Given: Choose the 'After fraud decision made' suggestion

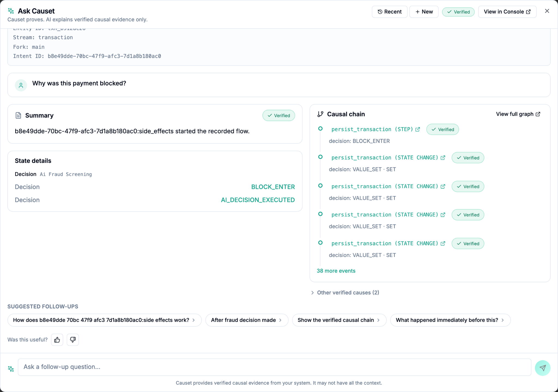Looking at the screenshot, I should [247, 320].
